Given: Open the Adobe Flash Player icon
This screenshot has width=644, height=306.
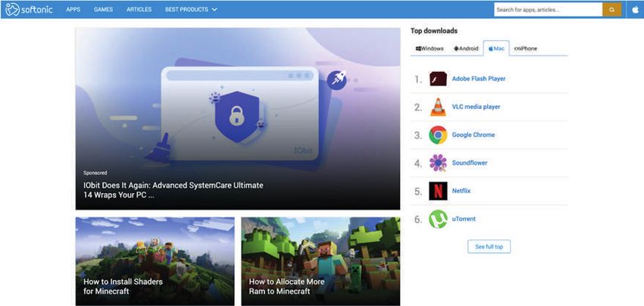Looking at the screenshot, I should 438,79.
